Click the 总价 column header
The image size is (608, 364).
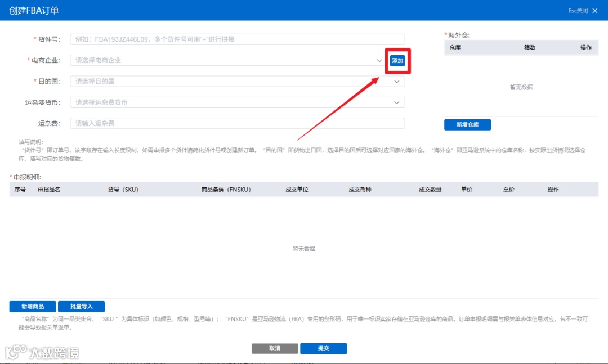click(509, 190)
